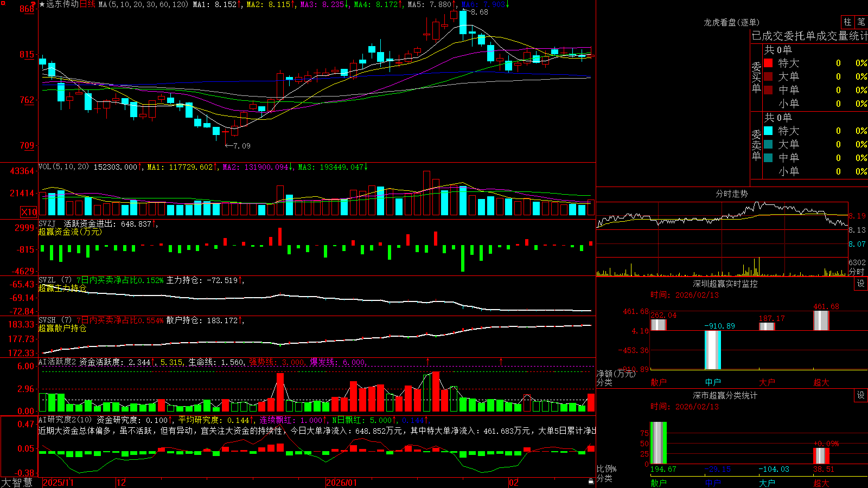Open help via the red question mark icon
868x488 pixels.
34,4
